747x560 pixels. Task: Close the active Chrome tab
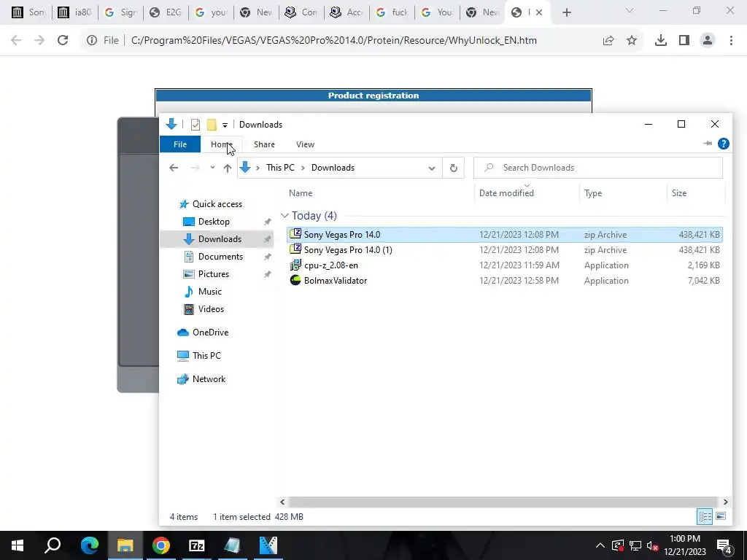tap(539, 12)
